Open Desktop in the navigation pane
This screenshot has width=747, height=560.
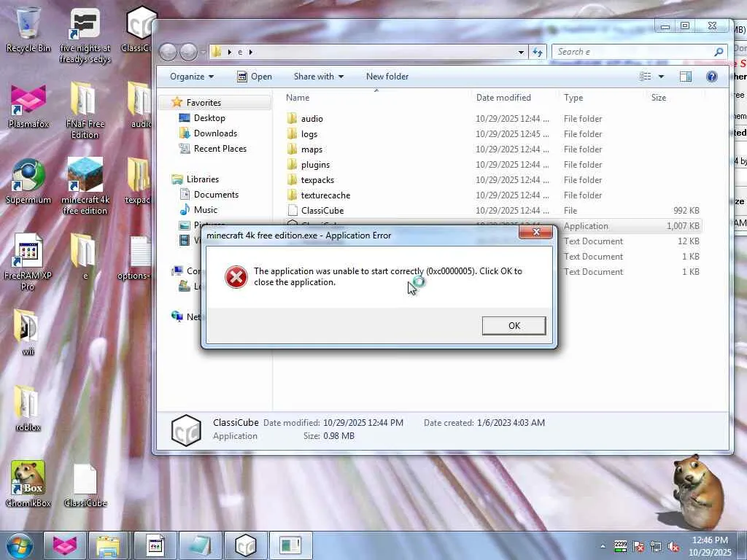209,118
